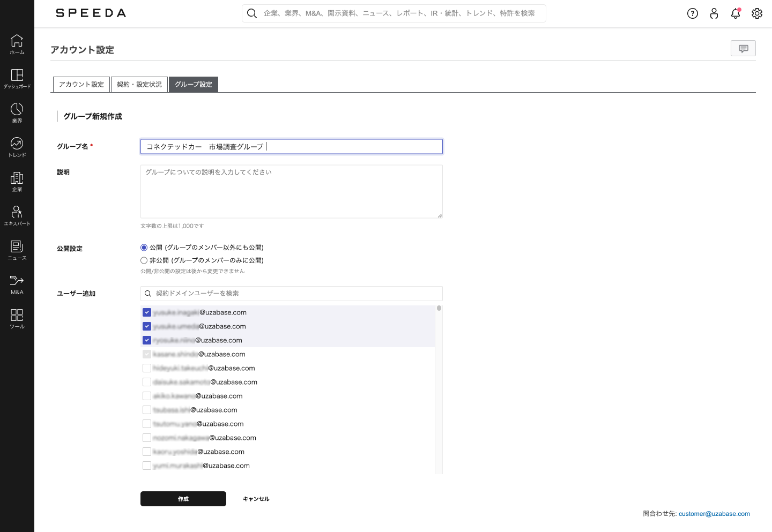The image size is (772, 532).
Task: Uncheck the first checked uzabase.com user
Action: (147, 312)
